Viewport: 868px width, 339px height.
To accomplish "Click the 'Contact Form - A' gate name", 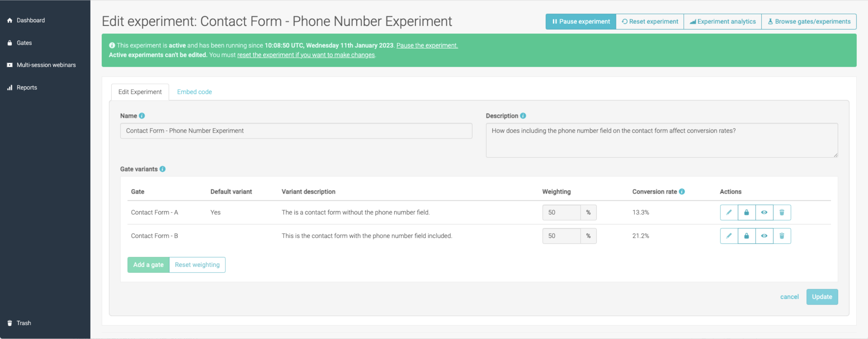I will (155, 213).
